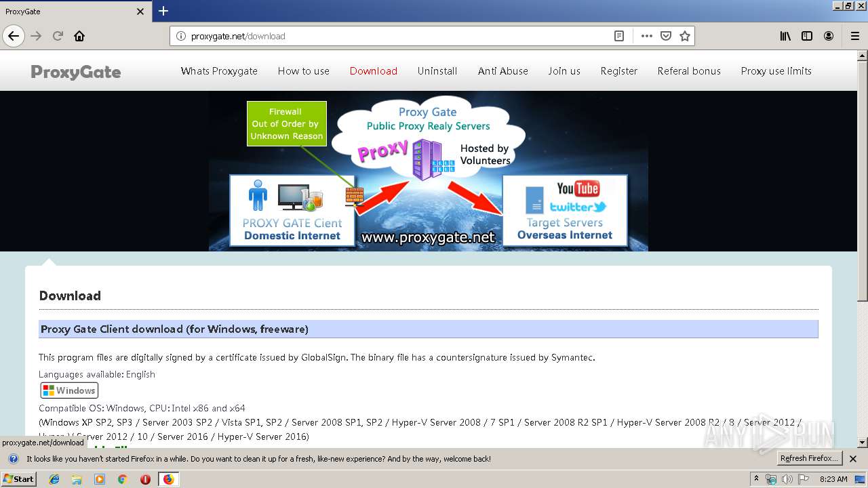The image size is (868, 488).
Task: Toggle reader view icon
Action: [x=619, y=36]
